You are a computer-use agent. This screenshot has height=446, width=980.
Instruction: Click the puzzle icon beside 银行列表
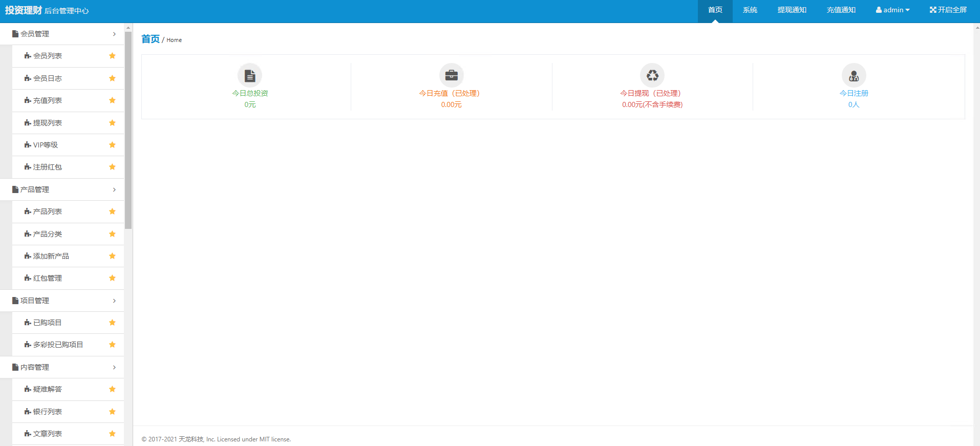[x=28, y=412]
